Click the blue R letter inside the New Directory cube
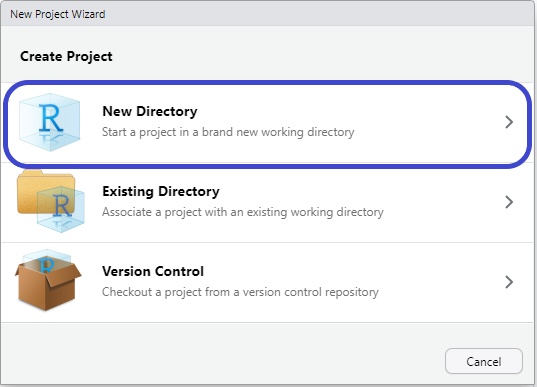 pos(51,118)
